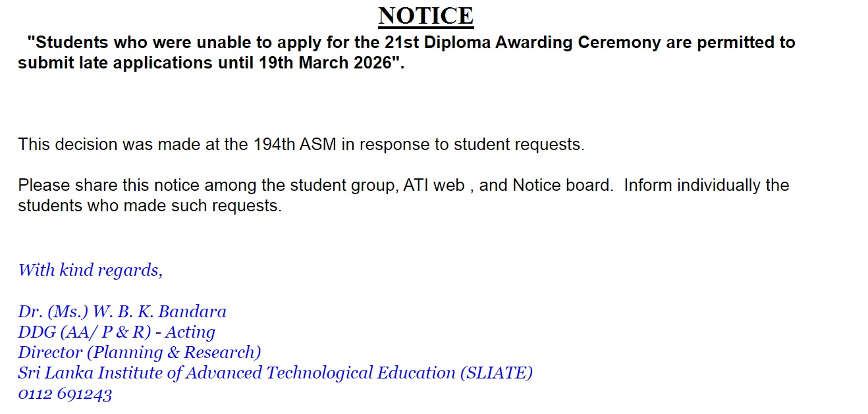The width and height of the screenshot is (868, 414).
Task: Click the line "students who made such requests."
Action: pyautogui.click(x=149, y=206)
